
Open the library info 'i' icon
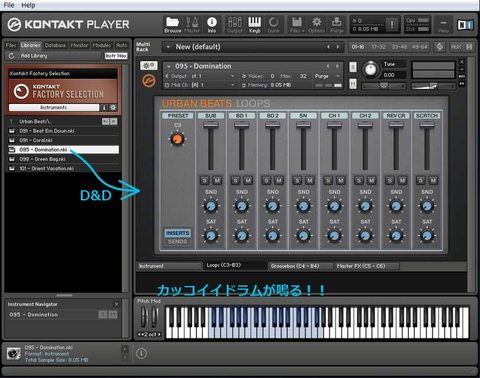pyautogui.click(x=104, y=107)
